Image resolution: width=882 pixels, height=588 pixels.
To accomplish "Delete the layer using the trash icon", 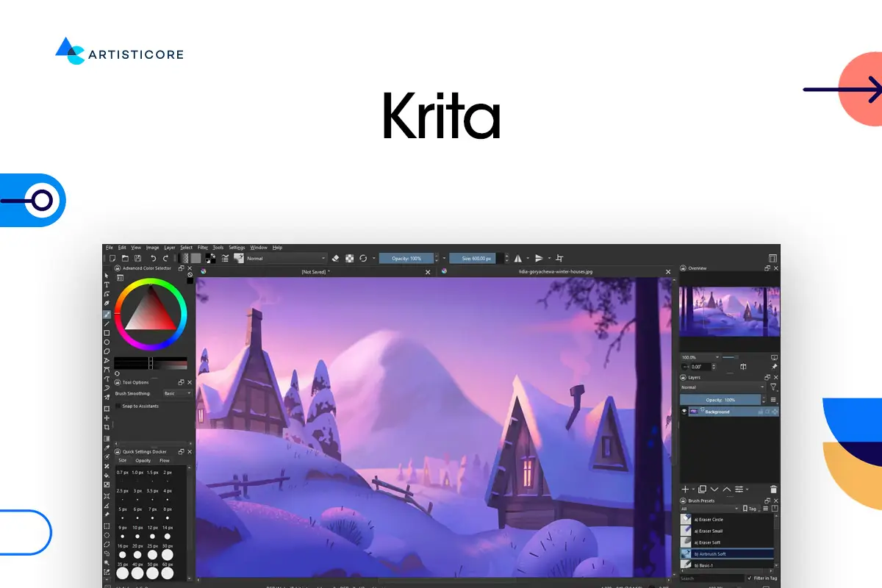I will [773, 489].
